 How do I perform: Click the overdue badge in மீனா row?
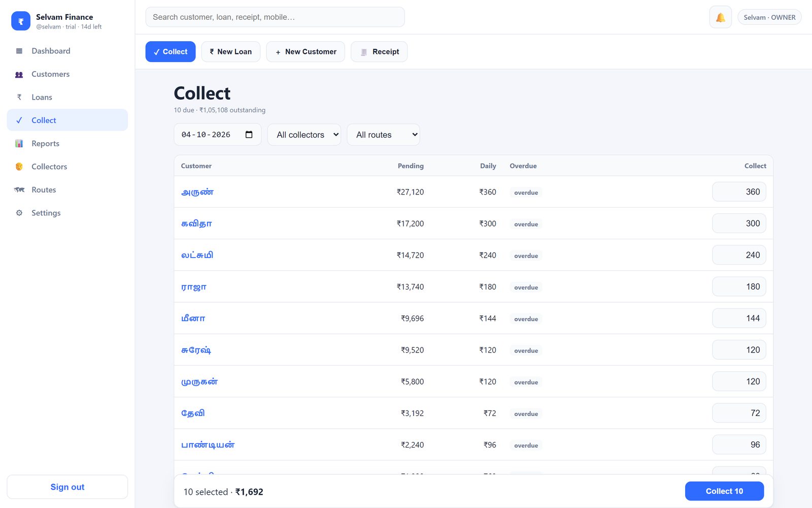(x=526, y=319)
